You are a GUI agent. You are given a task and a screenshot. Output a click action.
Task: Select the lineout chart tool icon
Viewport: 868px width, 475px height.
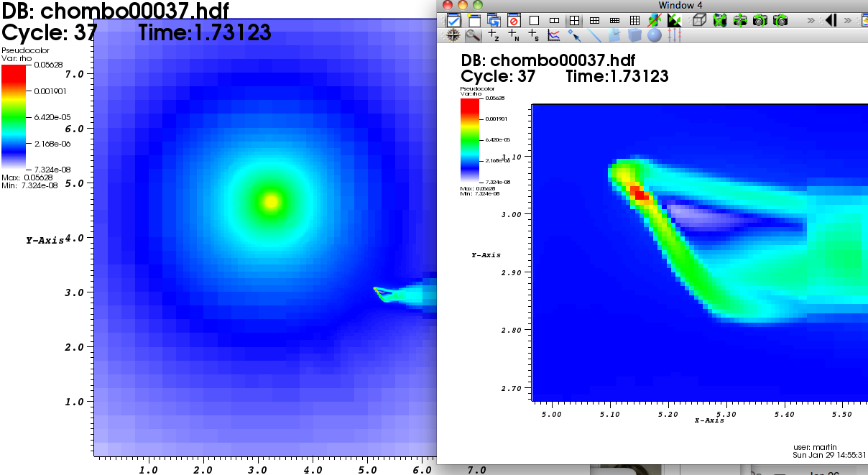tap(554, 34)
